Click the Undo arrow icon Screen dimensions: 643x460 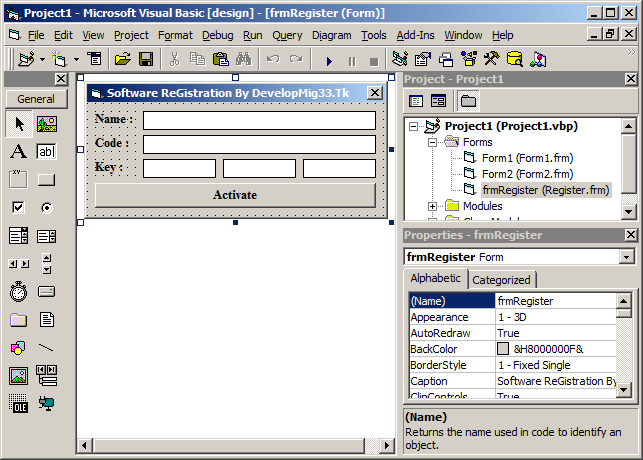(x=273, y=59)
